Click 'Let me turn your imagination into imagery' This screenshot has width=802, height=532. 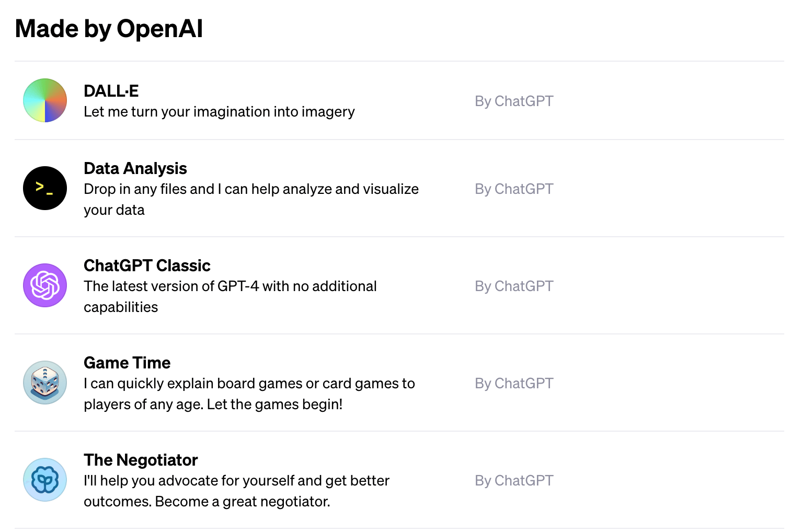coord(219,112)
